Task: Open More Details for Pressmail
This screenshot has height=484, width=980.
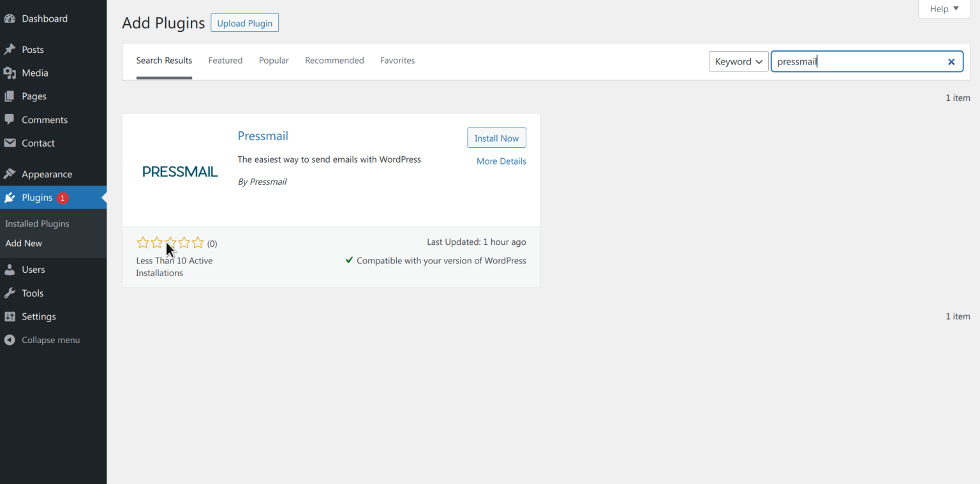Action: [x=501, y=161]
